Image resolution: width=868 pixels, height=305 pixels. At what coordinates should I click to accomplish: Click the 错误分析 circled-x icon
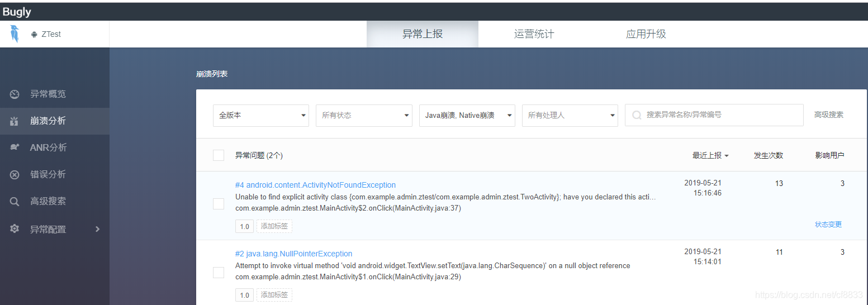point(15,174)
